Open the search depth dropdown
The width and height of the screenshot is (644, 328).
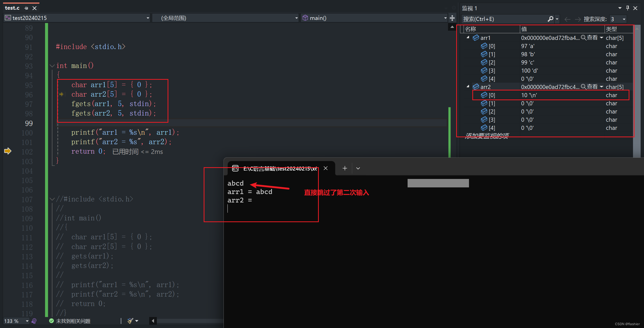click(624, 19)
